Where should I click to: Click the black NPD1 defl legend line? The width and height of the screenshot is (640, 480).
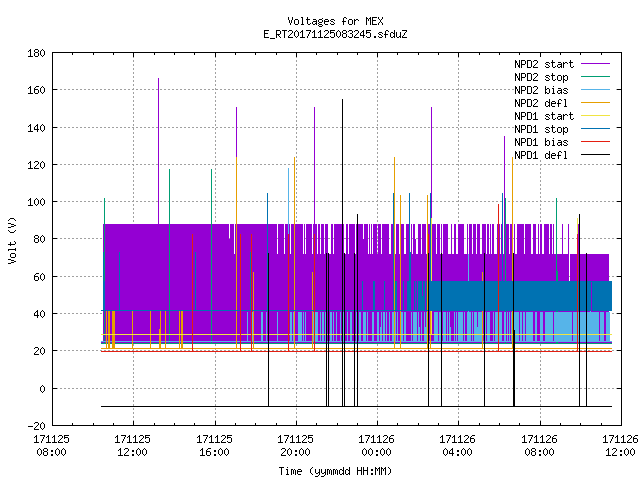(595, 155)
